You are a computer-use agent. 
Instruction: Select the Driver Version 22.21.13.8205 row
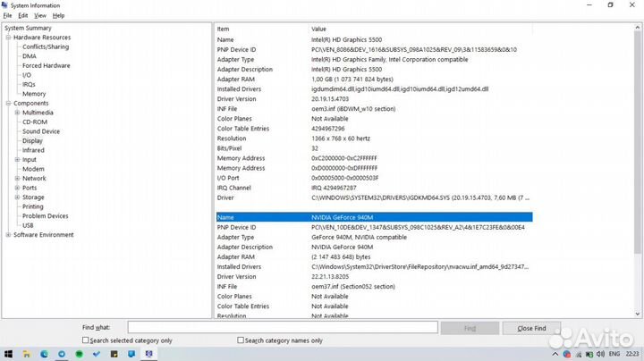[374, 276]
